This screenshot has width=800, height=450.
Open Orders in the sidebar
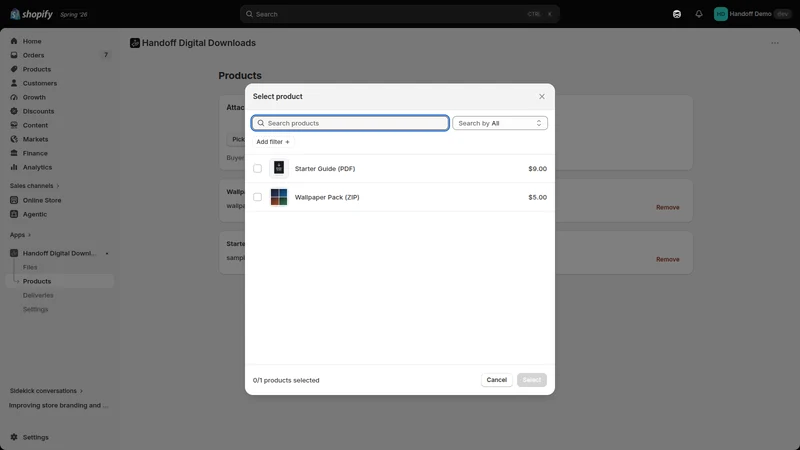(33, 55)
